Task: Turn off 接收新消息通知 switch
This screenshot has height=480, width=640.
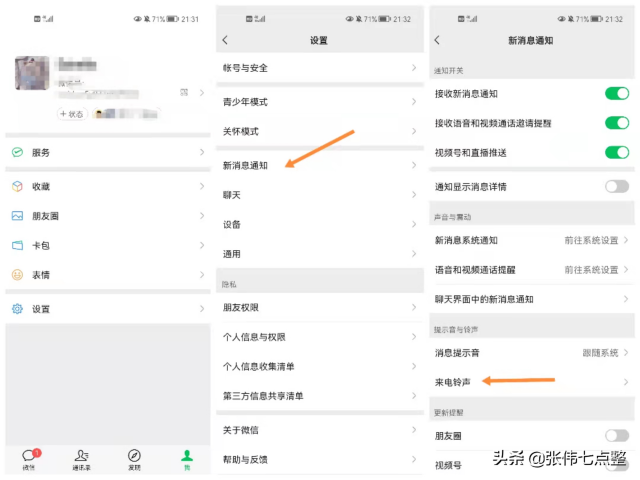Action: point(617,93)
